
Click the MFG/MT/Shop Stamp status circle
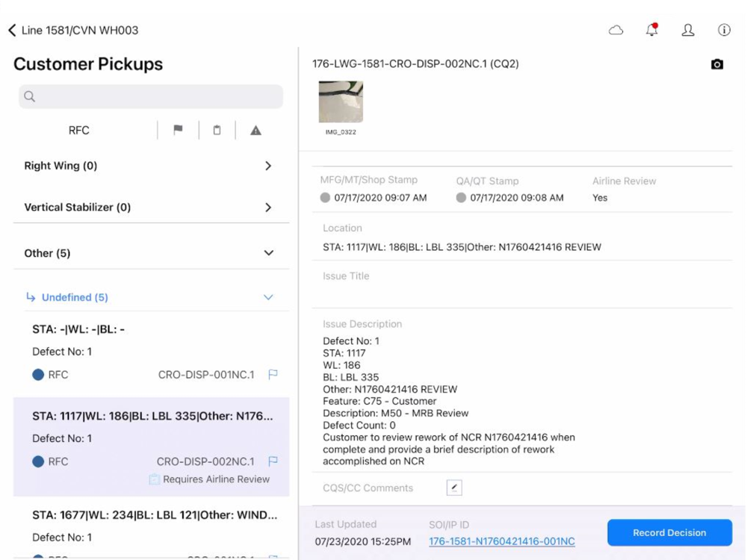(x=325, y=198)
